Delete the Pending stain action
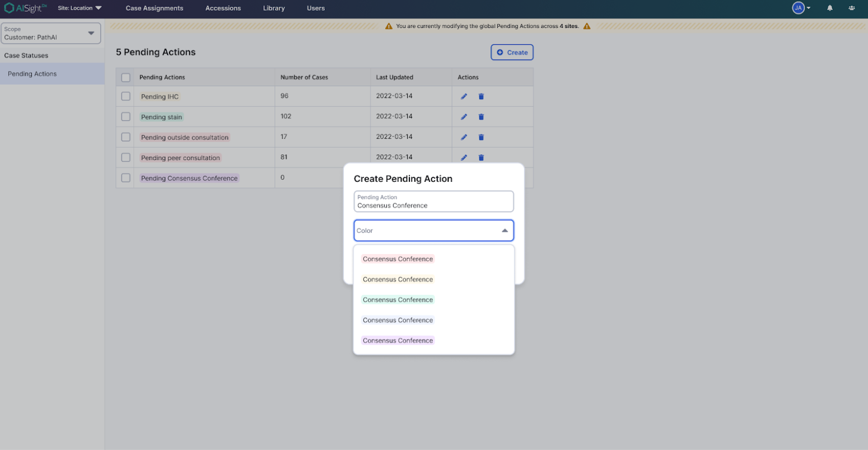The height and width of the screenshot is (450, 868). pos(481,117)
